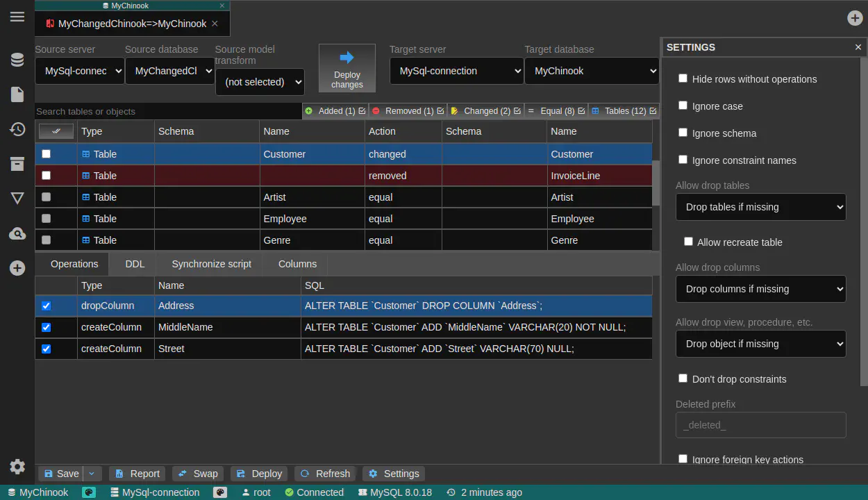The height and width of the screenshot is (500, 868).
Task: Click the hamburger menu icon
Action: point(17,17)
